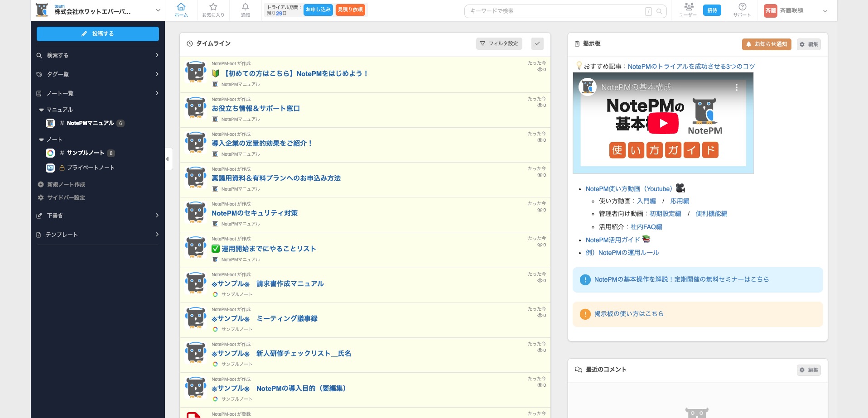Click the timeline mark-all-read checkmark button
The image size is (868, 418).
tap(537, 43)
